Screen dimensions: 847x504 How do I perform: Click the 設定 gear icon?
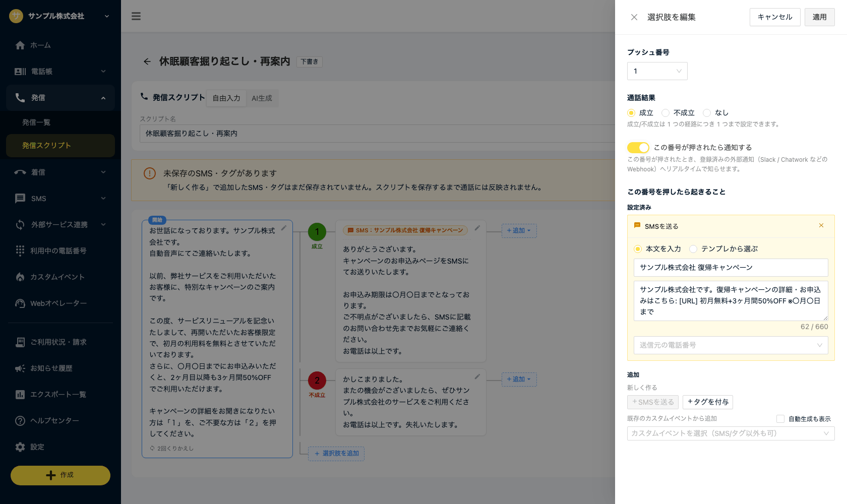pos(20,447)
